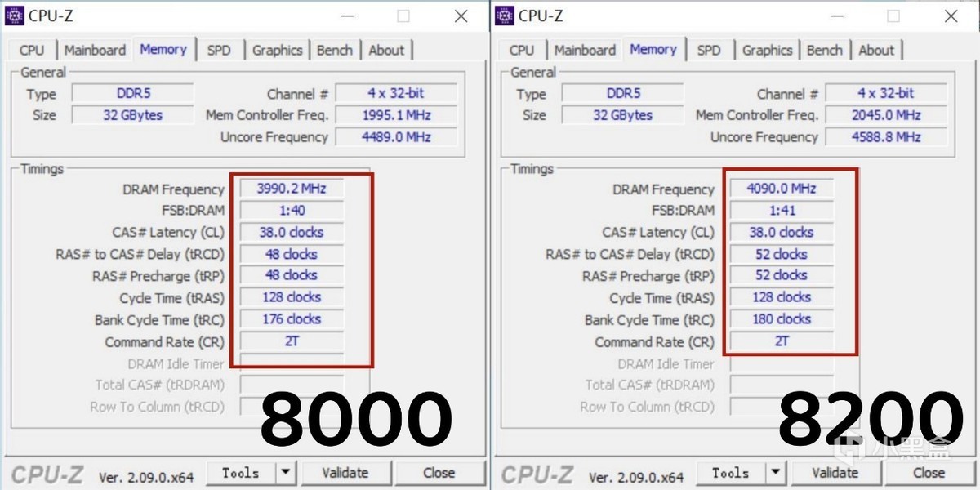Select the Memory tab in right window
The image size is (980, 490).
click(x=653, y=49)
